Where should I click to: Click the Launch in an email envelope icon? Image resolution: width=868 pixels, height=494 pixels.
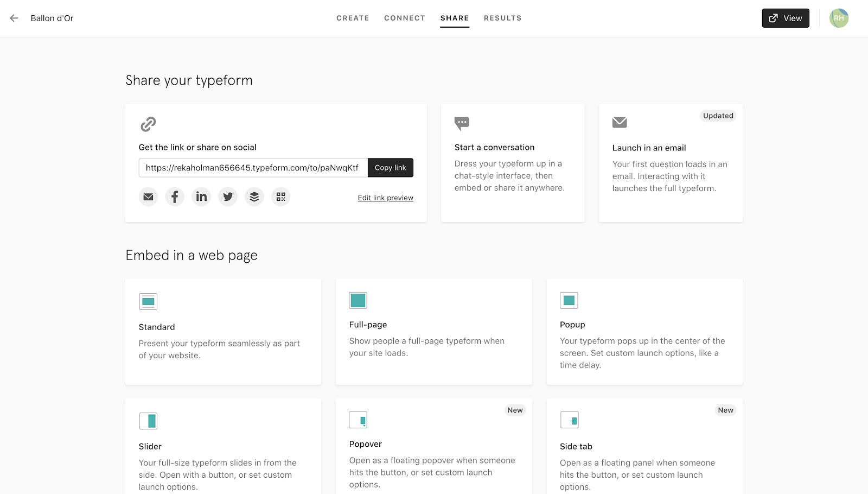click(x=620, y=123)
